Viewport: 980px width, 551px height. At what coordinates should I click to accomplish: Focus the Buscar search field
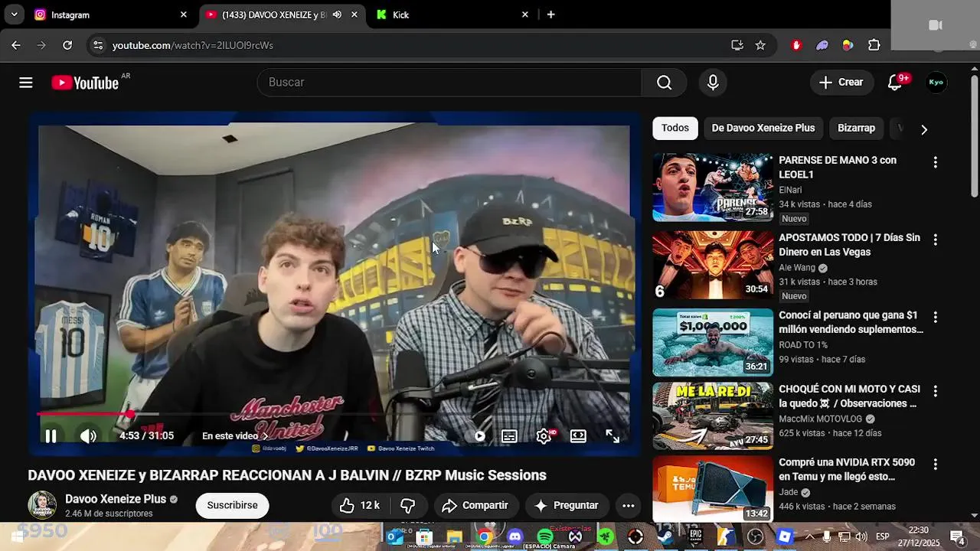tap(449, 83)
